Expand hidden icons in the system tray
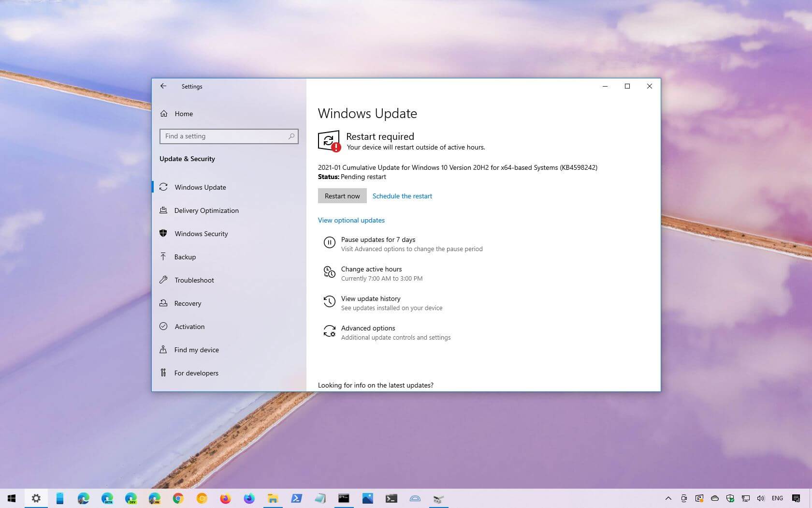812x508 pixels. pyautogui.click(x=668, y=498)
